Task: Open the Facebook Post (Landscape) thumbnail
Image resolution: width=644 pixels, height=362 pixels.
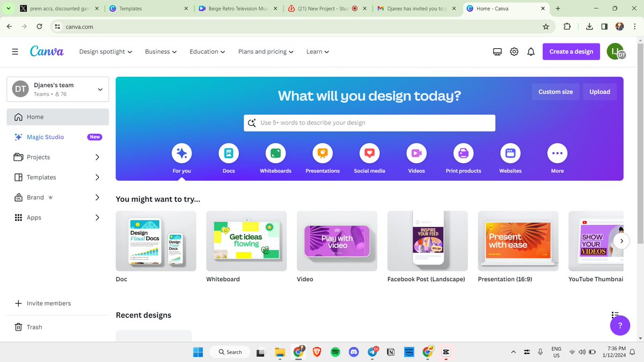Action: point(428,241)
